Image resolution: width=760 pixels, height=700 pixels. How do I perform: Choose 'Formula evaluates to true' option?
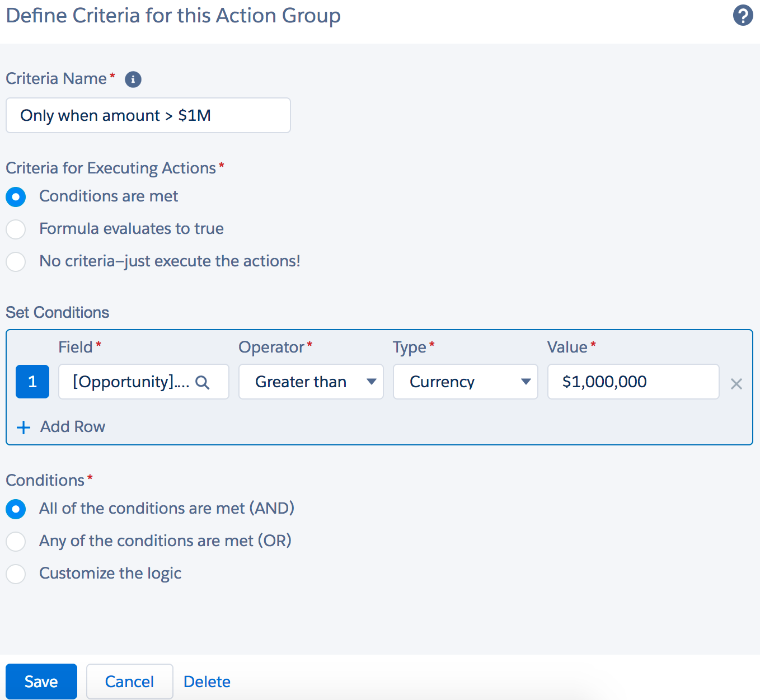pyautogui.click(x=16, y=229)
